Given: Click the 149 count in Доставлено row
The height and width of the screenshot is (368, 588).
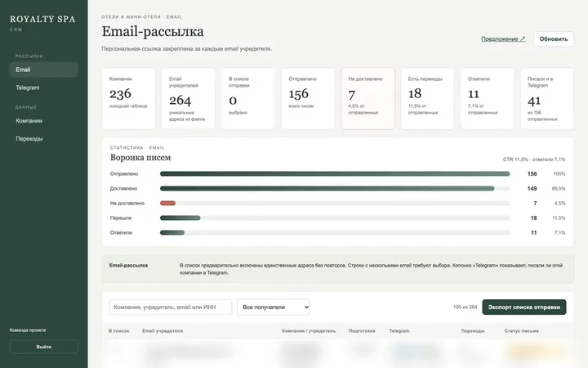Looking at the screenshot, I should pos(532,189).
